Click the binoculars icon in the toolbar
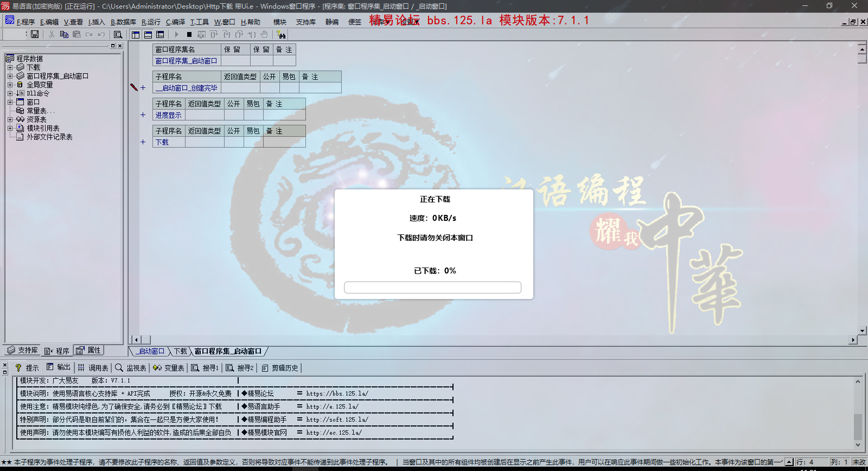This screenshot has height=471, width=868. (281, 34)
